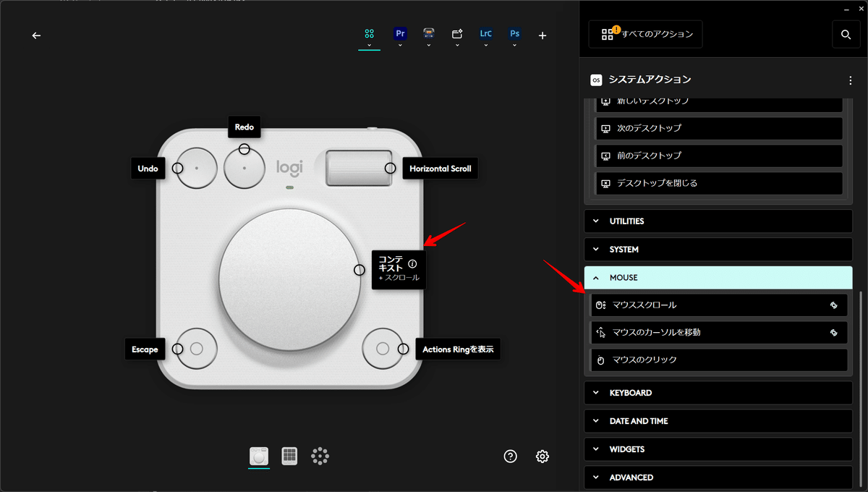The image size is (868, 492).
Task: Open the dropdown under all-applications profile
Action: point(369,46)
